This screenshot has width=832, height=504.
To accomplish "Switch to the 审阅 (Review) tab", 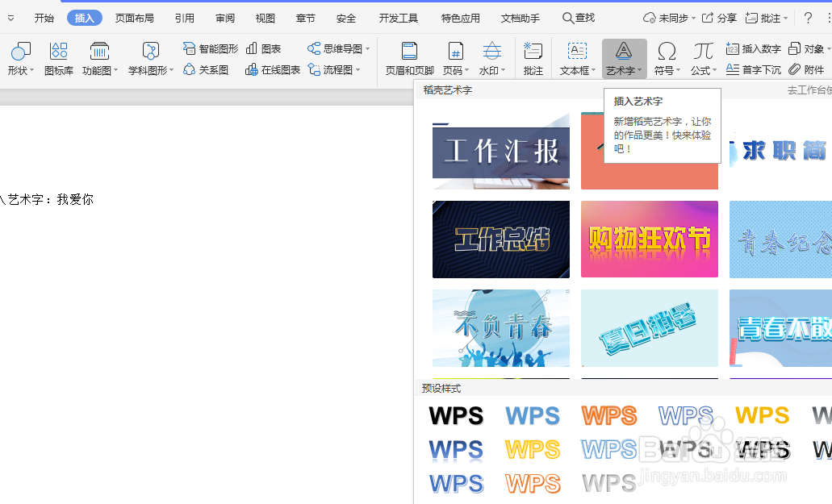I will click(x=225, y=18).
